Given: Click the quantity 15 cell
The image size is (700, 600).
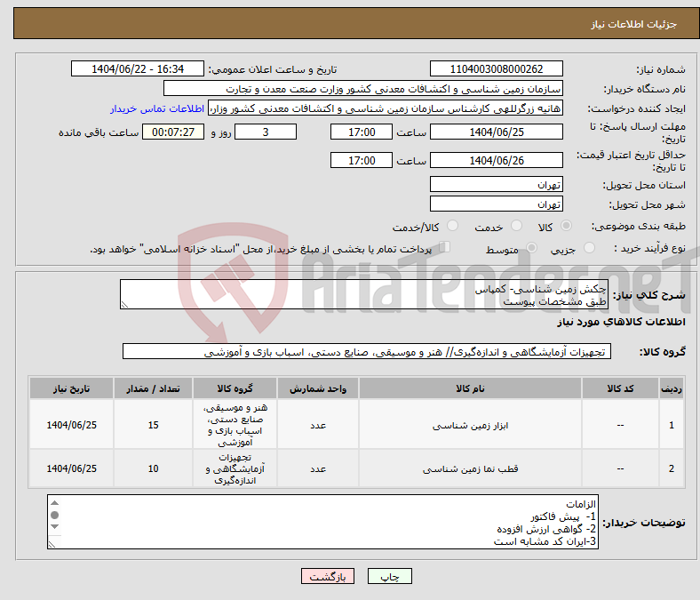Looking at the screenshot, I should 153,424.
